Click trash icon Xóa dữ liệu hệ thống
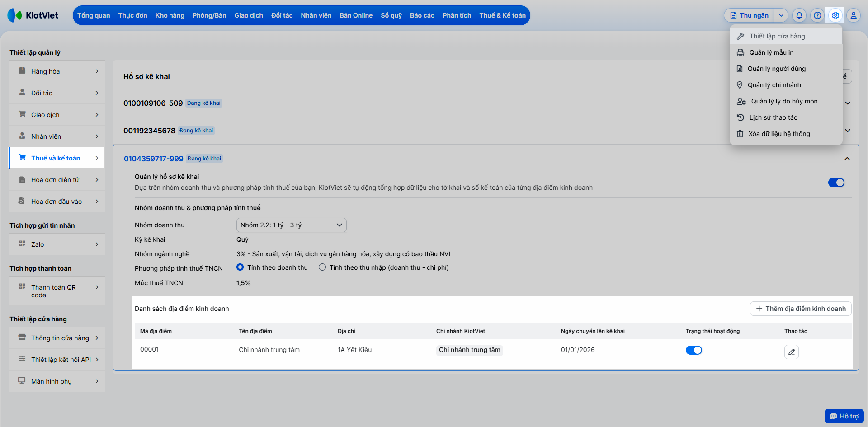868x427 pixels. click(x=740, y=134)
